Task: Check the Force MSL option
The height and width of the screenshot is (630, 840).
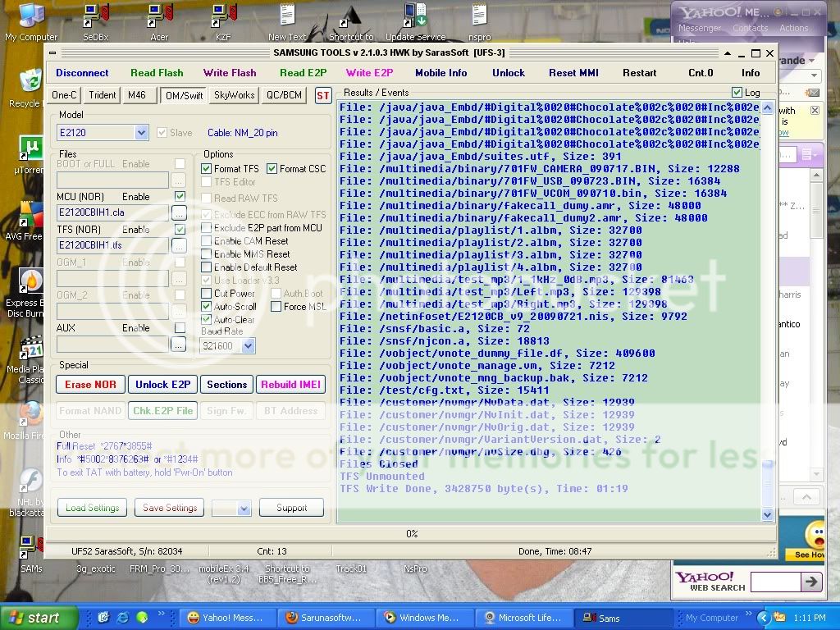Action: click(276, 307)
